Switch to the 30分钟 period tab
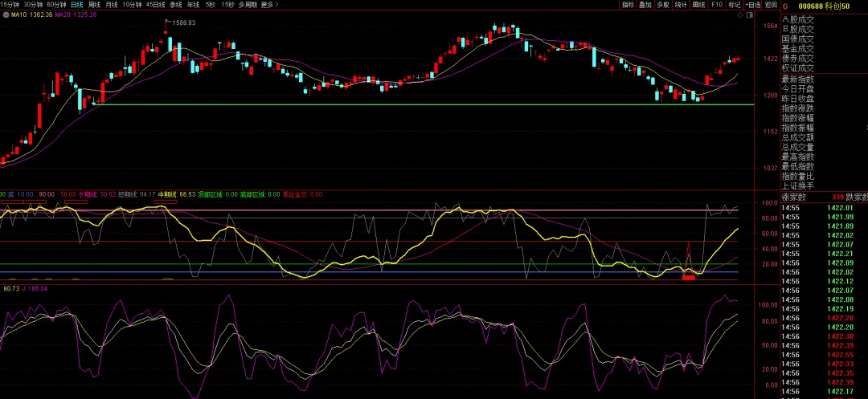 tap(33, 5)
